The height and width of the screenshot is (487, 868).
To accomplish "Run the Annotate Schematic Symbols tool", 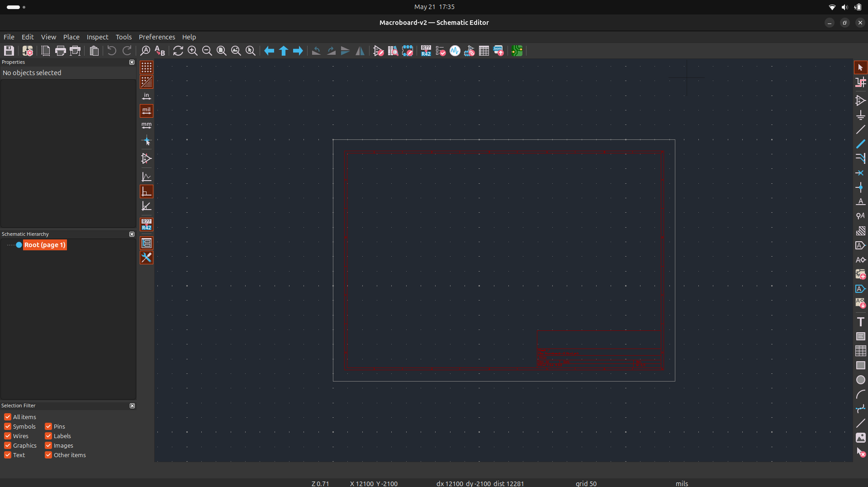I will pyautogui.click(x=426, y=51).
